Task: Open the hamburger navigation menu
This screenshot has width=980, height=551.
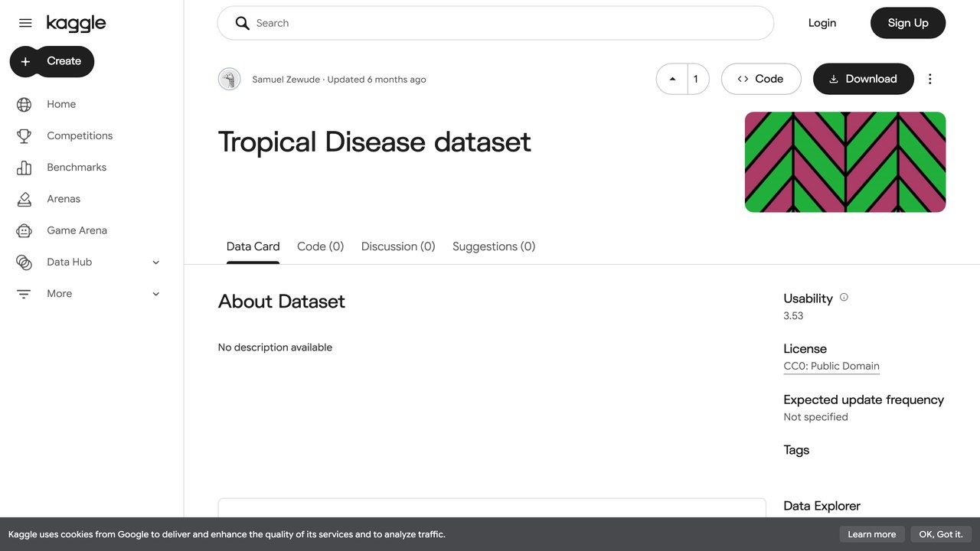Action: tap(25, 23)
